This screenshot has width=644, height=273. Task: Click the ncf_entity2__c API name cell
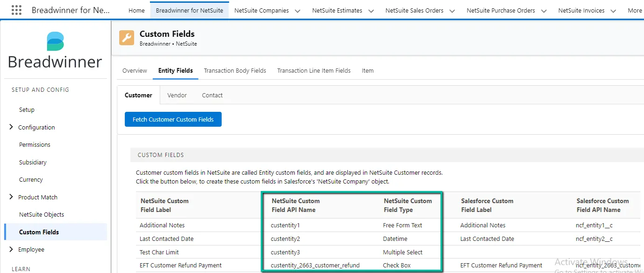click(x=594, y=239)
